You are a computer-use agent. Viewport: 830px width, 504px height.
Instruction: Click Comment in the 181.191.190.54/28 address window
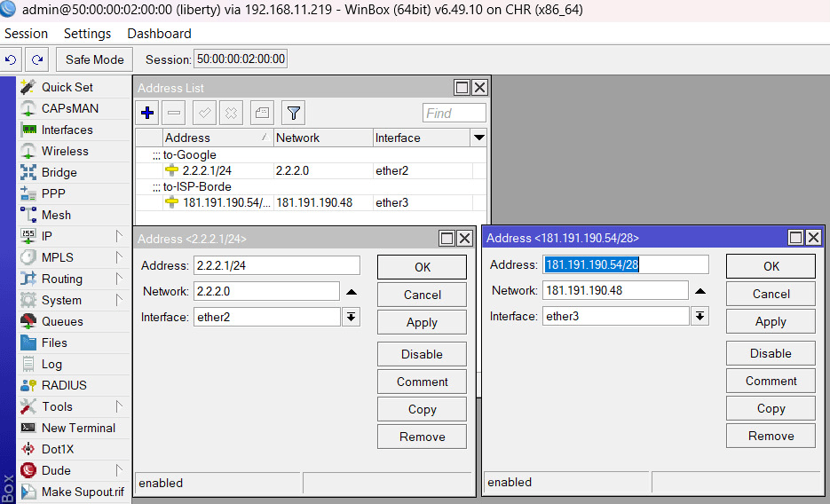coord(771,381)
